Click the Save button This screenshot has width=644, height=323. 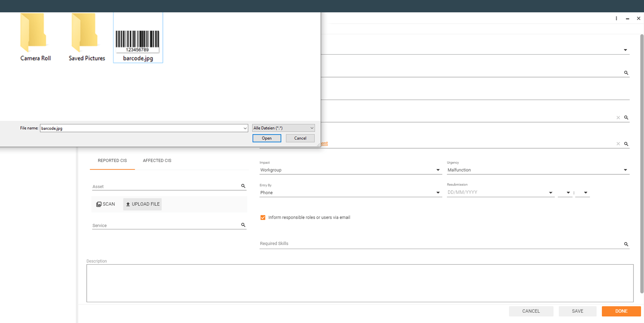click(x=577, y=311)
